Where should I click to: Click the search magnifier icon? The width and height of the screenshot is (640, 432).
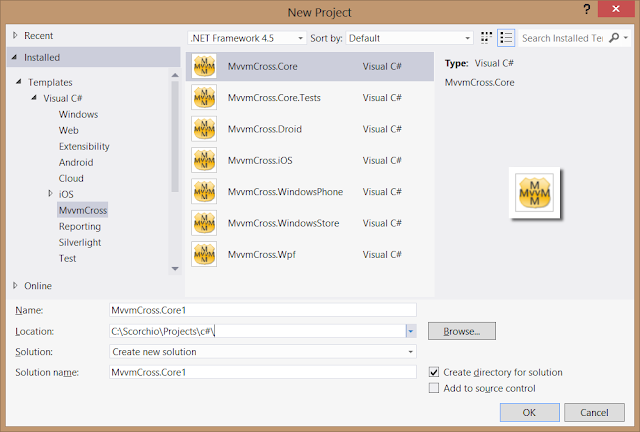[x=614, y=38]
